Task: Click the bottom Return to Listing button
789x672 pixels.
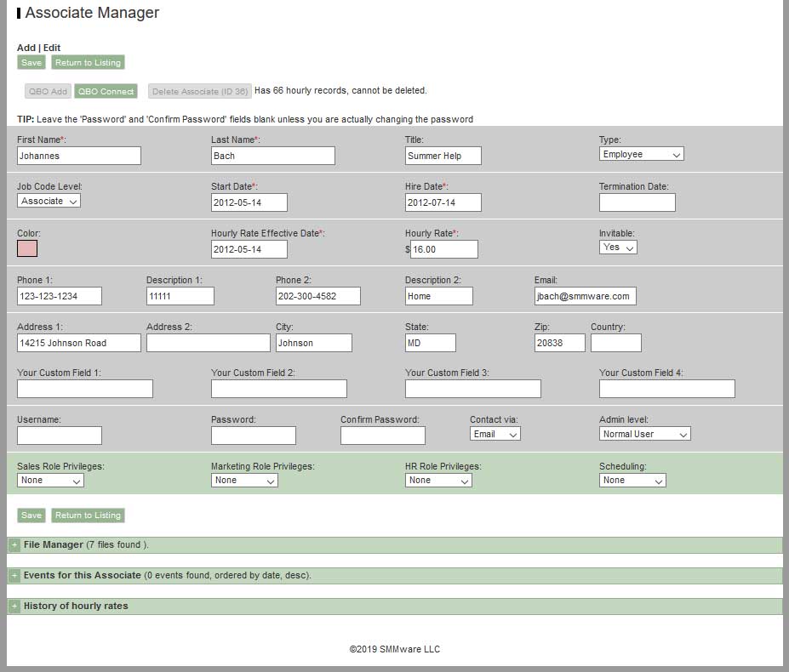Action: click(x=88, y=515)
